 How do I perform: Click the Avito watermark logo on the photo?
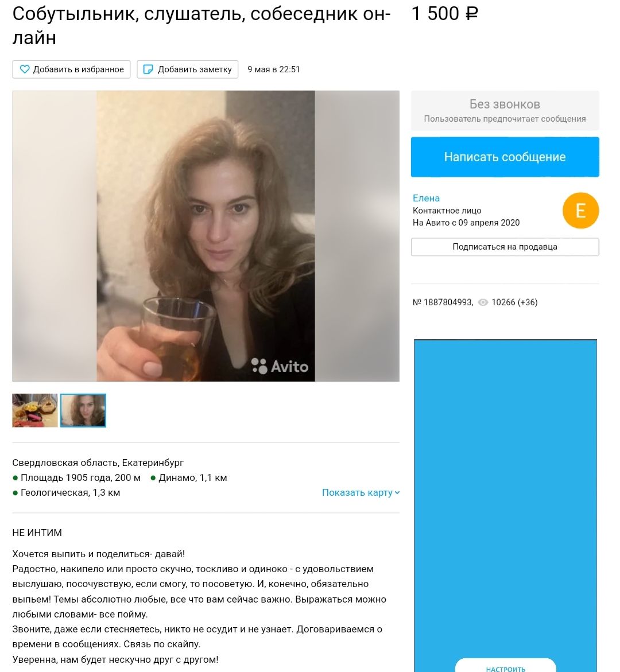[x=280, y=366]
